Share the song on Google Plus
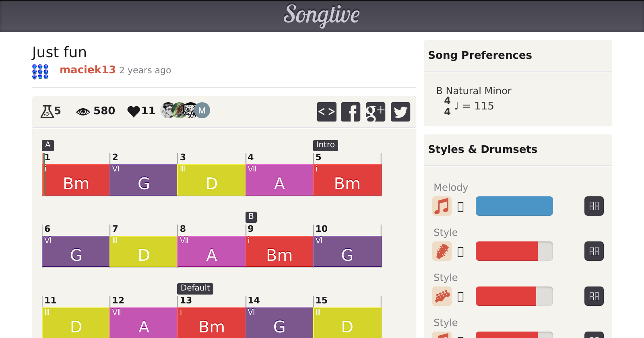The height and width of the screenshot is (338, 644). (376, 112)
